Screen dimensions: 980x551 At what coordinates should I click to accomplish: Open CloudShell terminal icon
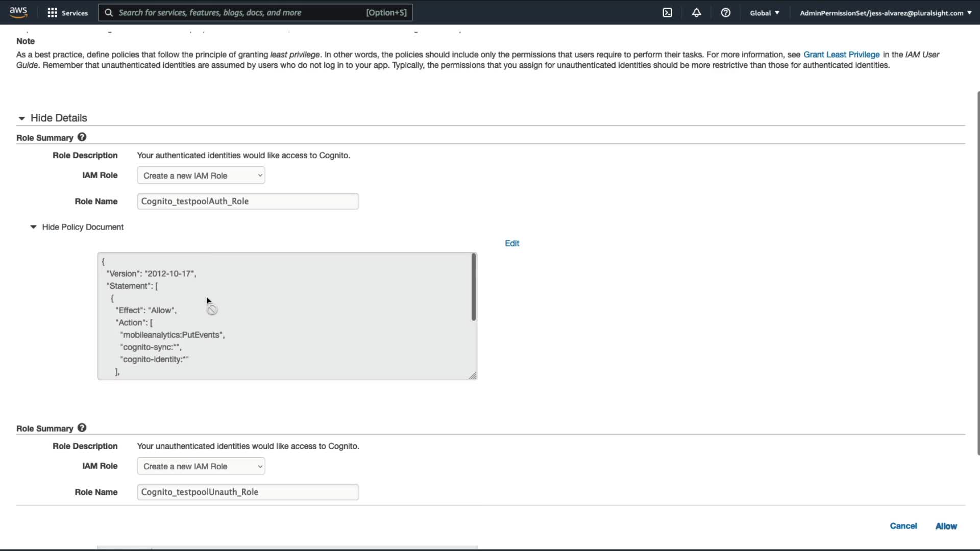pos(667,13)
